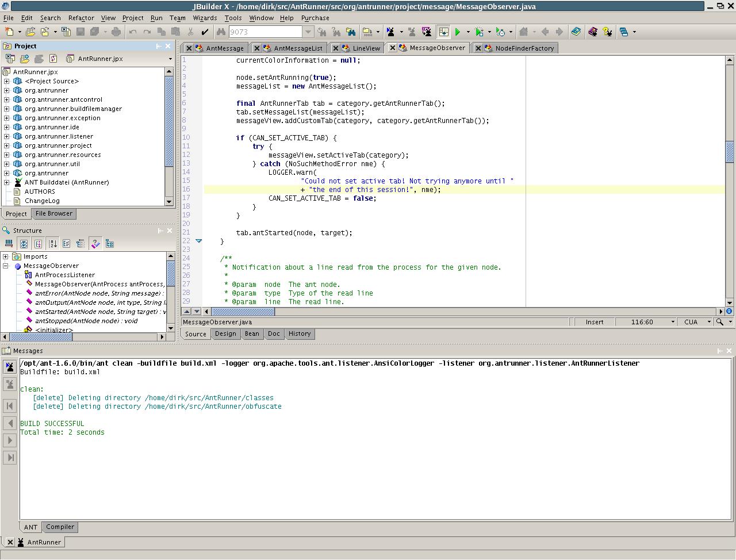The width and height of the screenshot is (736, 560).
Task: Click the checkmark icon in main toolbar
Action: (205, 32)
